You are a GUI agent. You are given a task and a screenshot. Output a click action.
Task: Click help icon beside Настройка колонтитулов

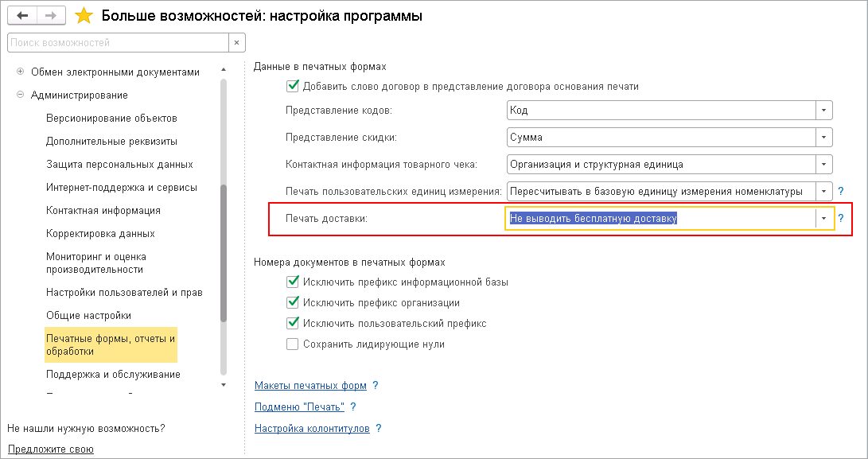pos(379,429)
